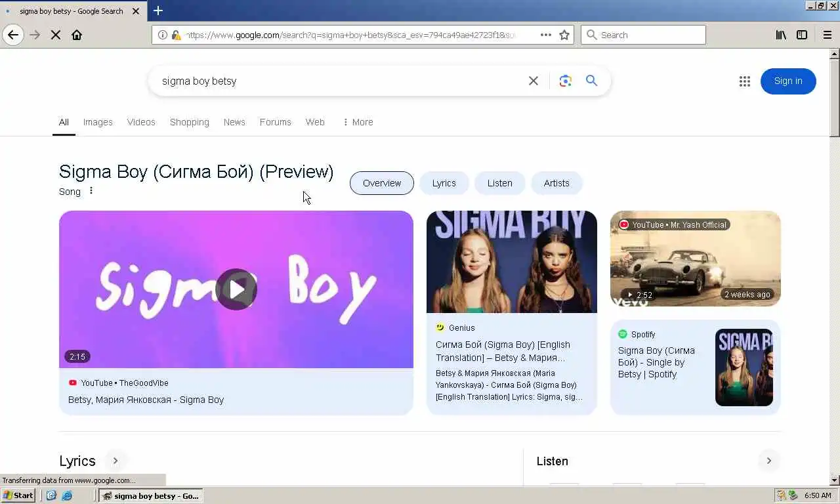Expand the More search filters
Viewport: 840px width, 504px height.
pyautogui.click(x=358, y=122)
